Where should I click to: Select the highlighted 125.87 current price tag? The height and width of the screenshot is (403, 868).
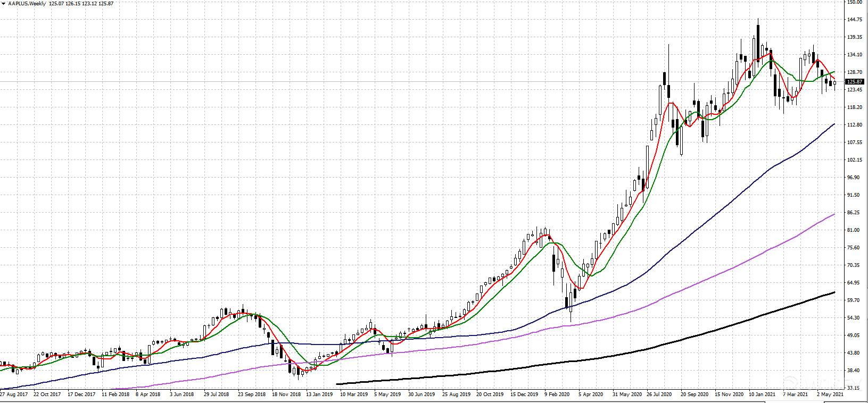[x=855, y=82]
